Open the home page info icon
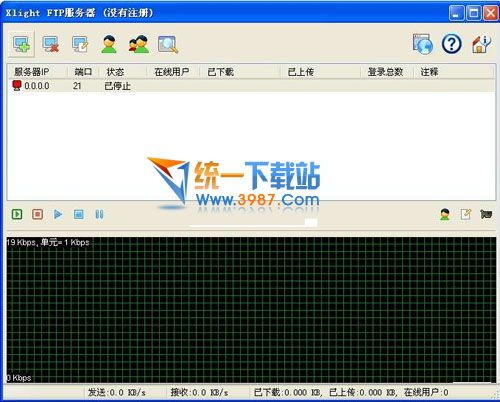Screen dimensions: 500x402 pyautogui.click(x=481, y=44)
